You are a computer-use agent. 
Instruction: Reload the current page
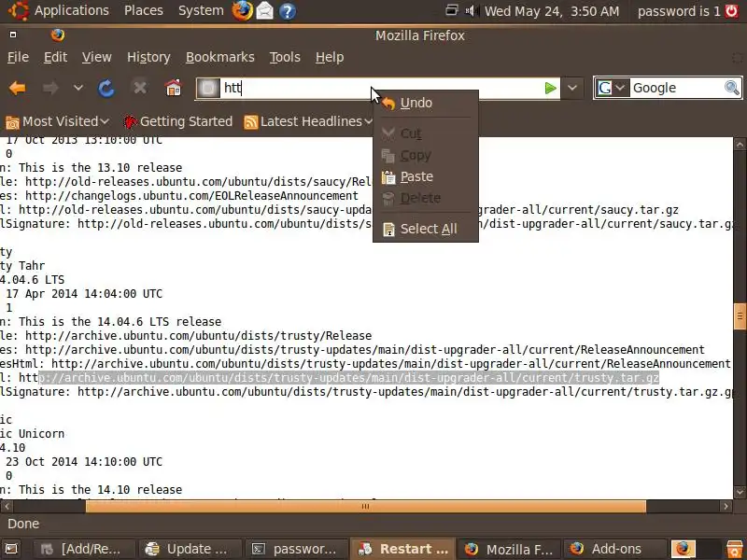click(x=106, y=88)
